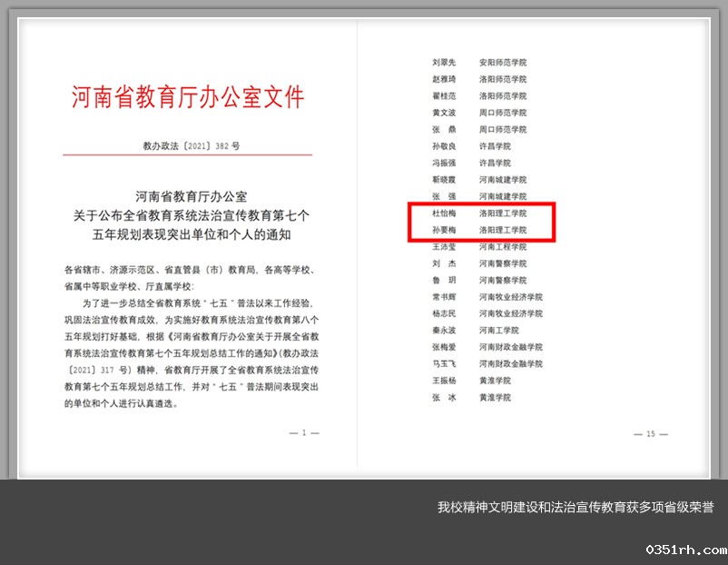Click the red horizontal line under document number
Viewport: 728px width, 565px height.
188,154
